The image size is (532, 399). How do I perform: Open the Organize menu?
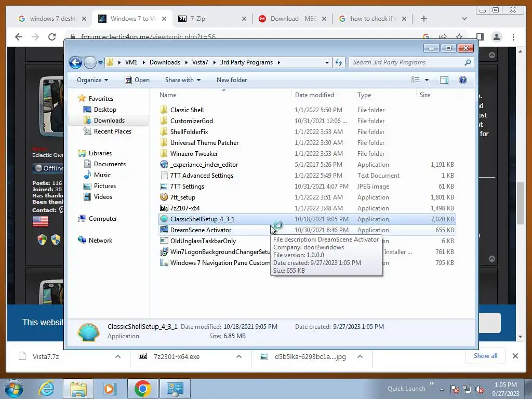click(x=92, y=80)
